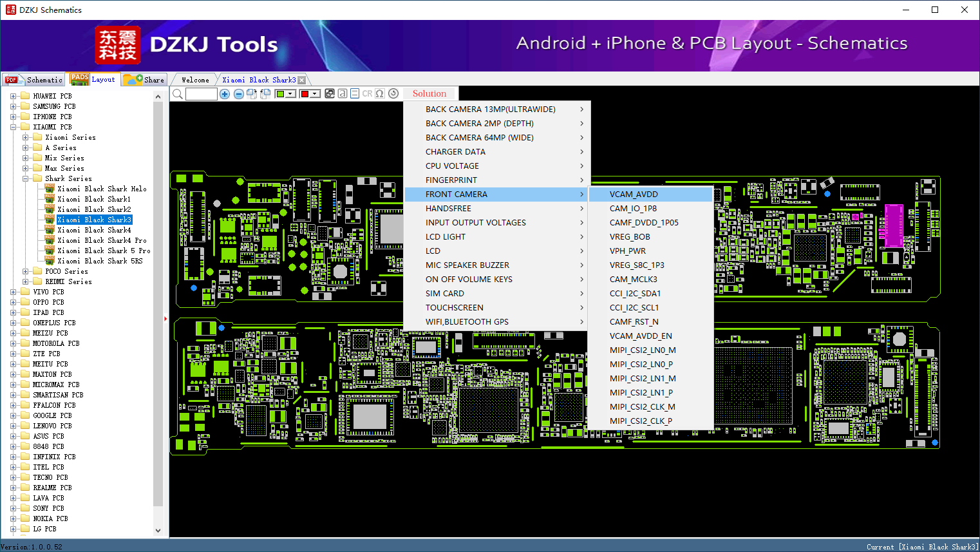Click the 'Version:1.0.0.52' status bar text
This screenshot has height=552, width=980.
32,547
